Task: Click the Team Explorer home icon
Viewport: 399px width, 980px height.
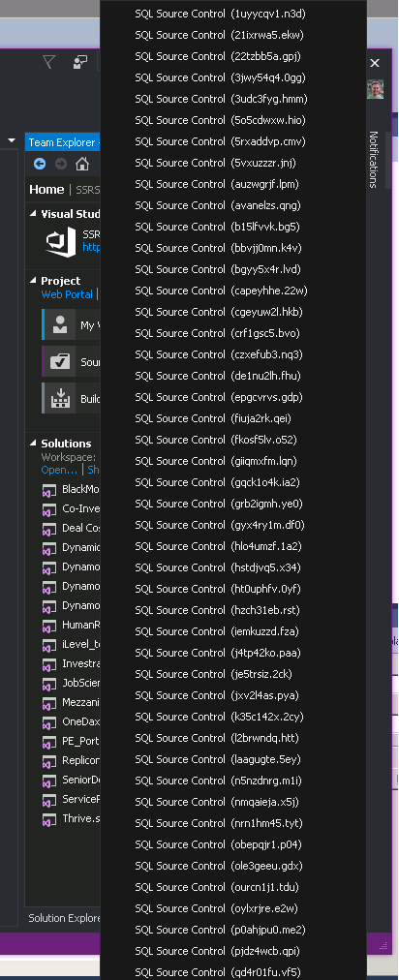Action: [82, 164]
